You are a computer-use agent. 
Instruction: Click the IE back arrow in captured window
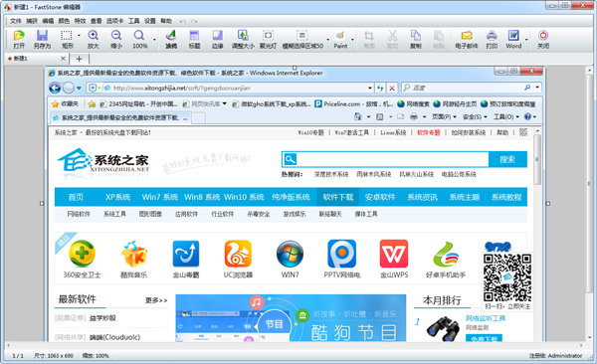click(x=55, y=88)
